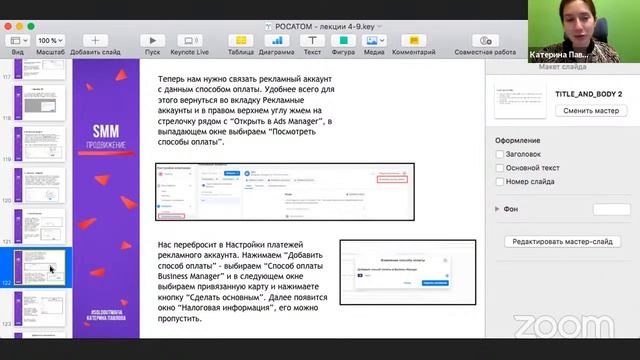Select slide 122 thumbnail in the navigator
Image resolution: width=640 pixels, height=360 pixels.
pos(40,268)
